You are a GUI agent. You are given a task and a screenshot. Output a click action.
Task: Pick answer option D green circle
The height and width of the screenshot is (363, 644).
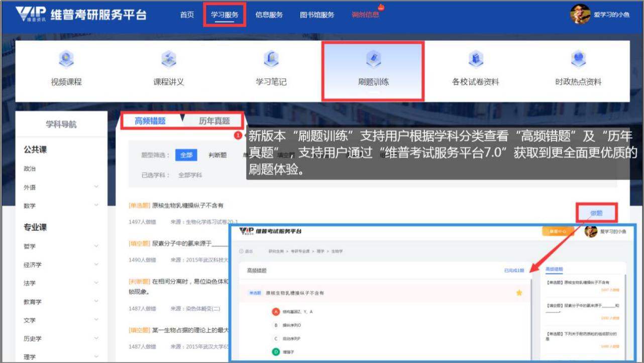pyautogui.click(x=276, y=352)
